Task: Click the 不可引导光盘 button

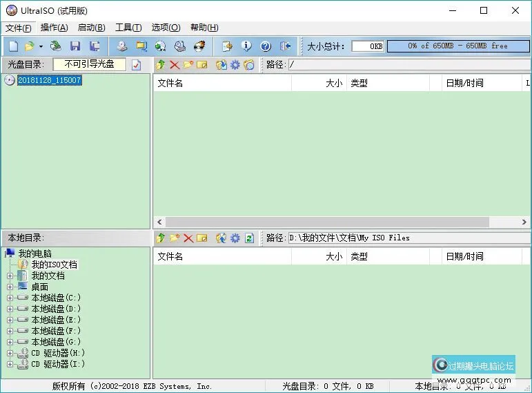Action: pyautogui.click(x=89, y=64)
